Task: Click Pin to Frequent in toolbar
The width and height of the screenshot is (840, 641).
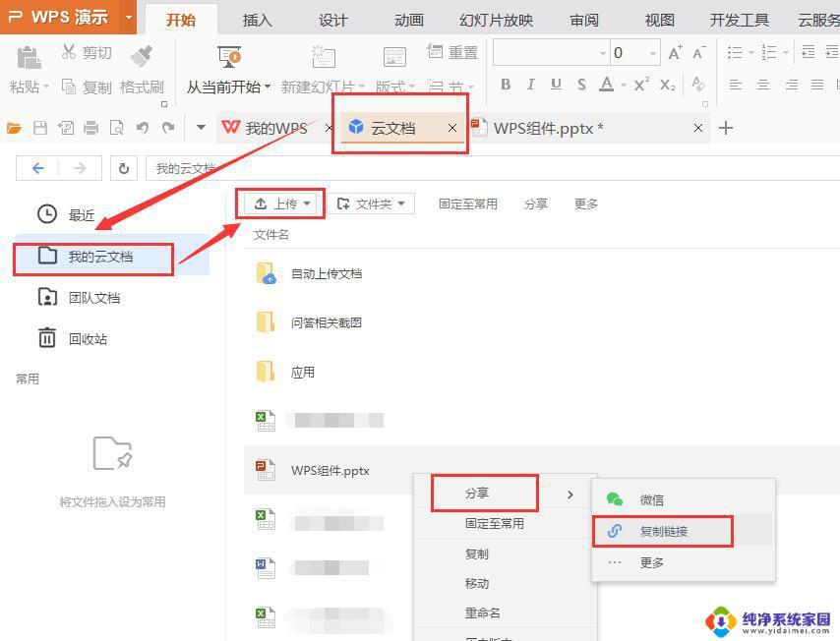Action: pyautogui.click(x=467, y=204)
